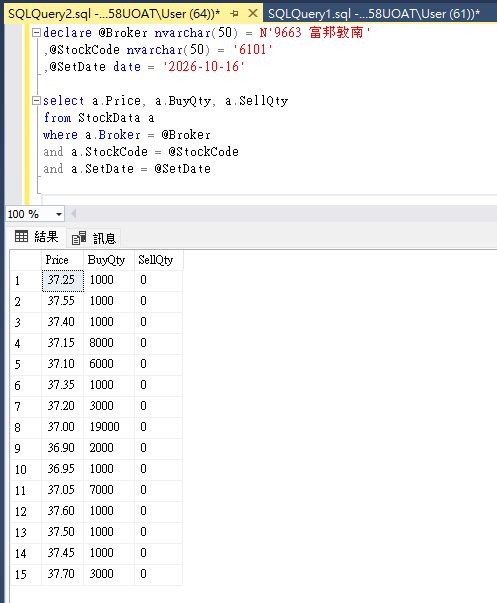Place cursor on the '6101' stock code string

pyautogui.click(x=253, y=50)
